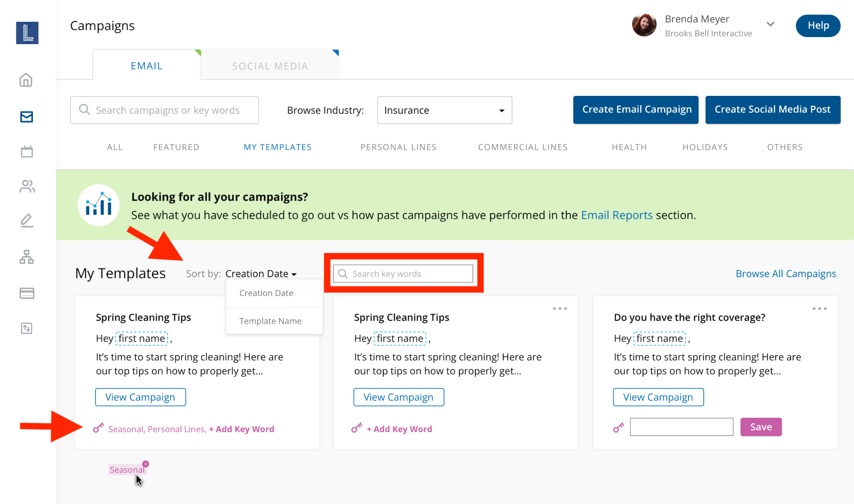Click Create Email Campaign button

[636, 110]
